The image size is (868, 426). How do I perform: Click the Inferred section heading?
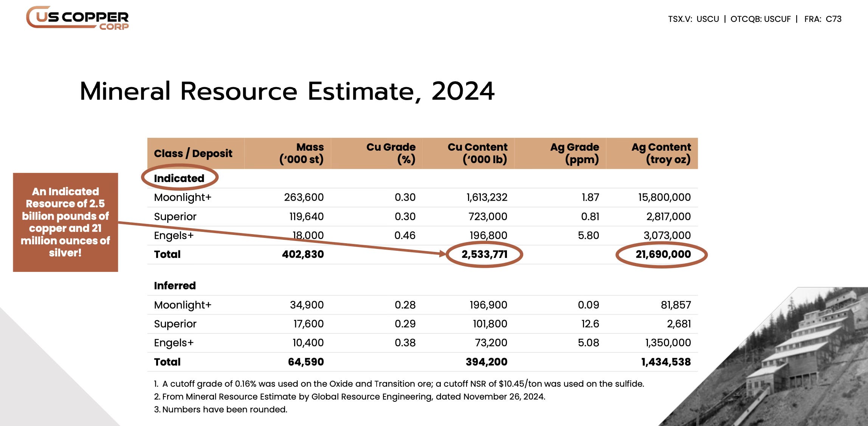pyautogui.click(x=175, y=286)
